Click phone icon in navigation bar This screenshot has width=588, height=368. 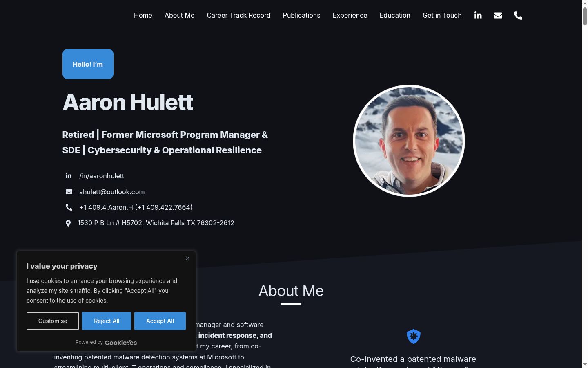coord(518,15)
